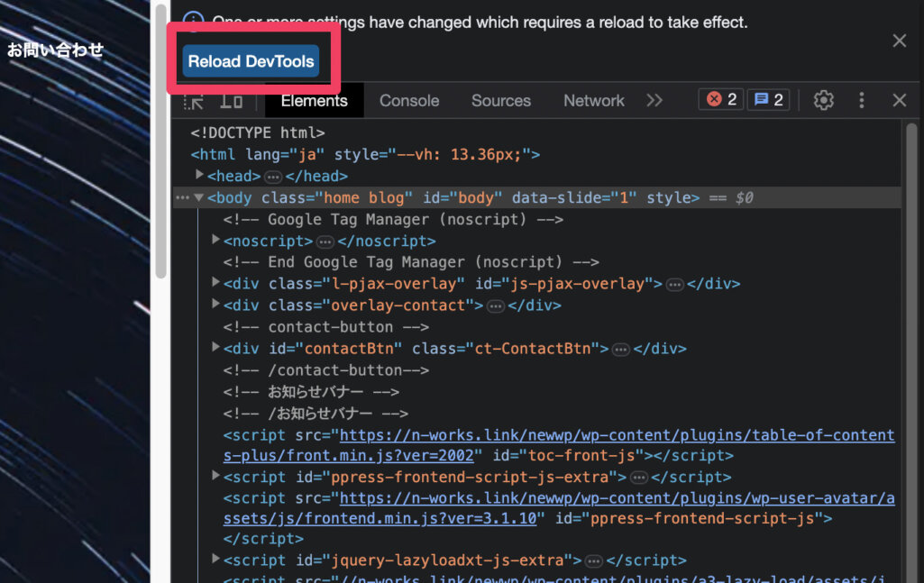Screen dimensions: 924x583
Task: Click the Reload DevTools button
Action: click(252, 61)
